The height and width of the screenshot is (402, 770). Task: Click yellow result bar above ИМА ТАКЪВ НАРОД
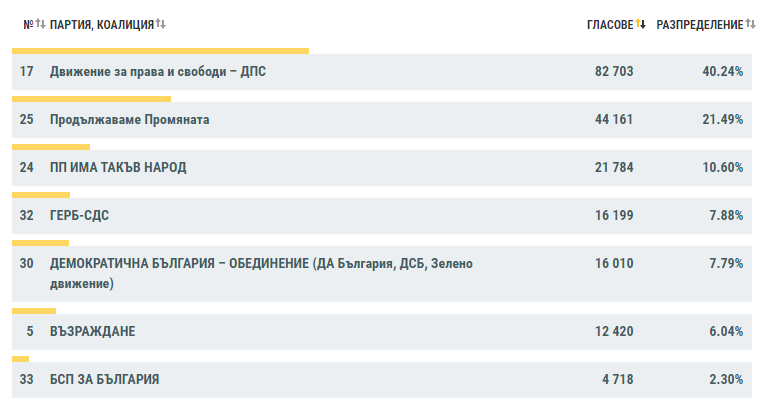pyautogui.click(x=51, y=147)
